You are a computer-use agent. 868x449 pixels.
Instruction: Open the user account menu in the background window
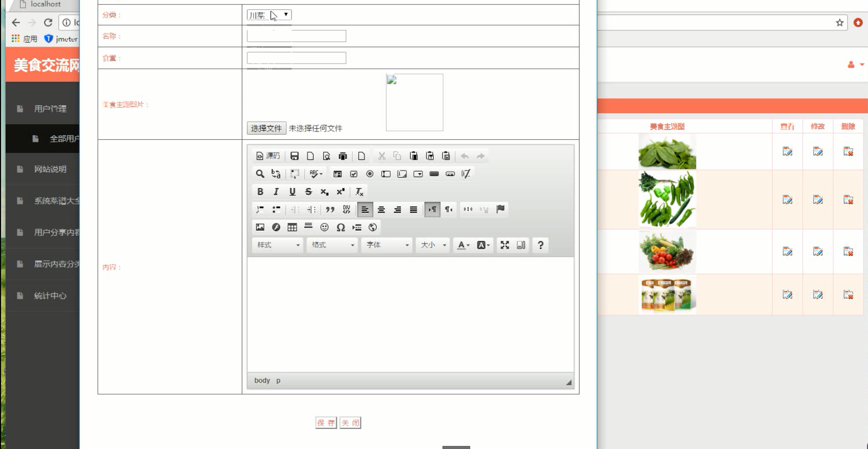click(855, 65)
